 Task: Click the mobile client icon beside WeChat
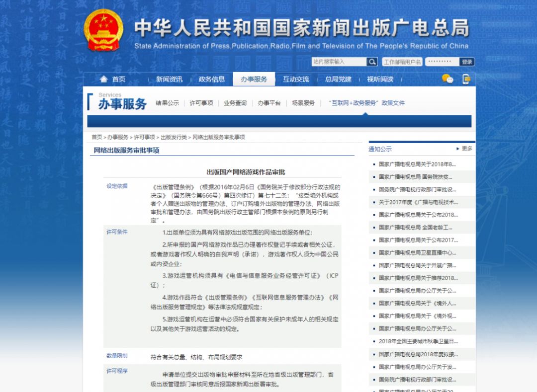pos(466,79)
